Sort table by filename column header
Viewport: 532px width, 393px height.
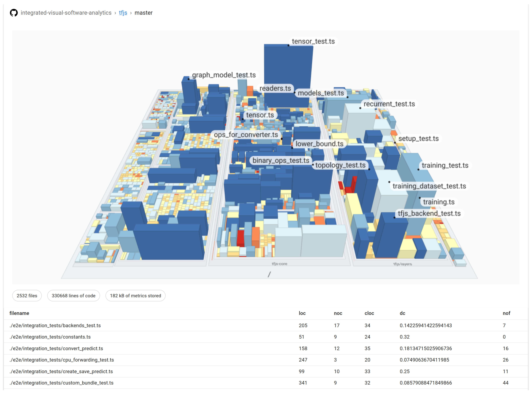click(19, 313)
